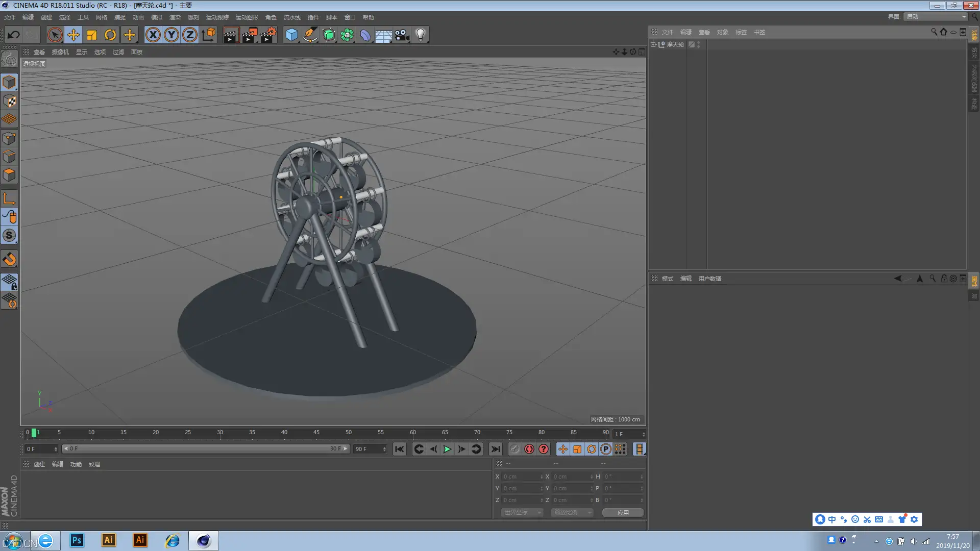
Task: Step to next frame
Action: point(461,449)
